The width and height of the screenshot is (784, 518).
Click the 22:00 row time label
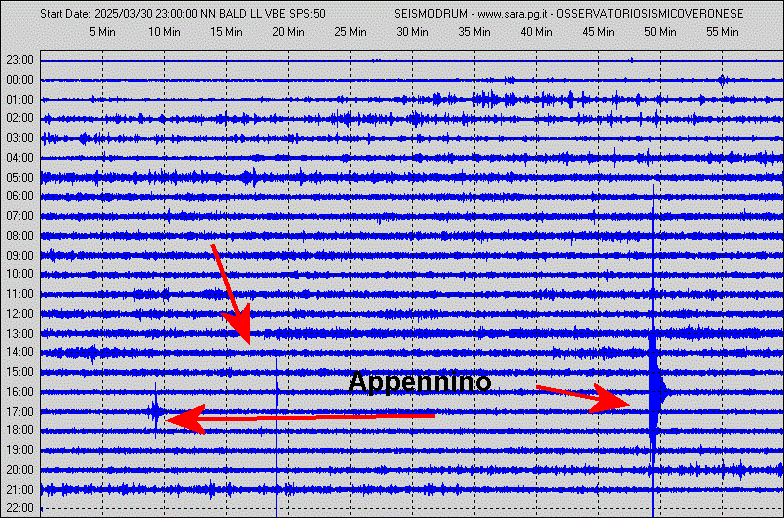[20, 508]
